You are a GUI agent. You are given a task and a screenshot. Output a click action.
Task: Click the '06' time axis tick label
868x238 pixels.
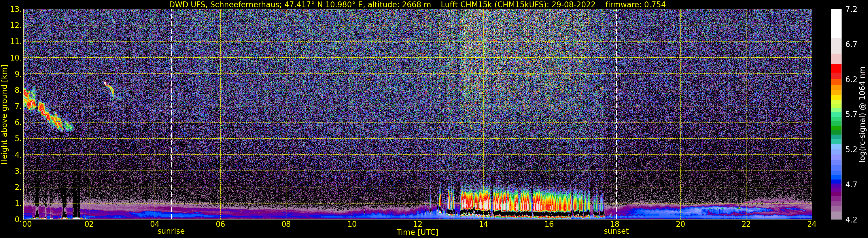click(220, 224)
